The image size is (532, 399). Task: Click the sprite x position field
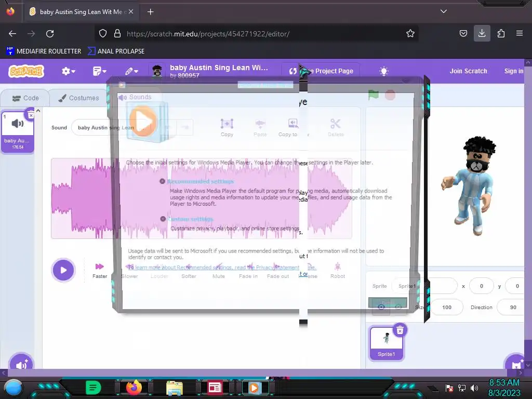click(x=482, y=286)
